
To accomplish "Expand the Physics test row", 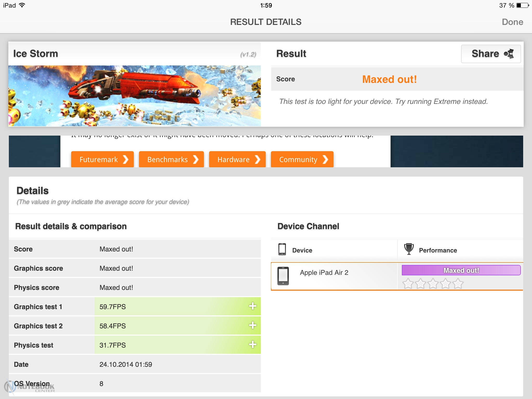I will click(x=252, y=345).
